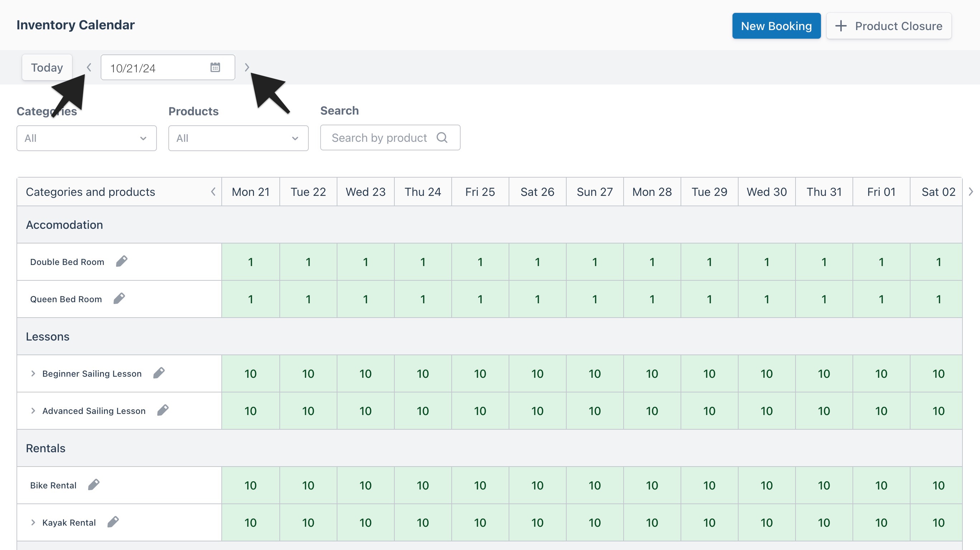Click the Queen Bed Room product name

coord(66,299)
